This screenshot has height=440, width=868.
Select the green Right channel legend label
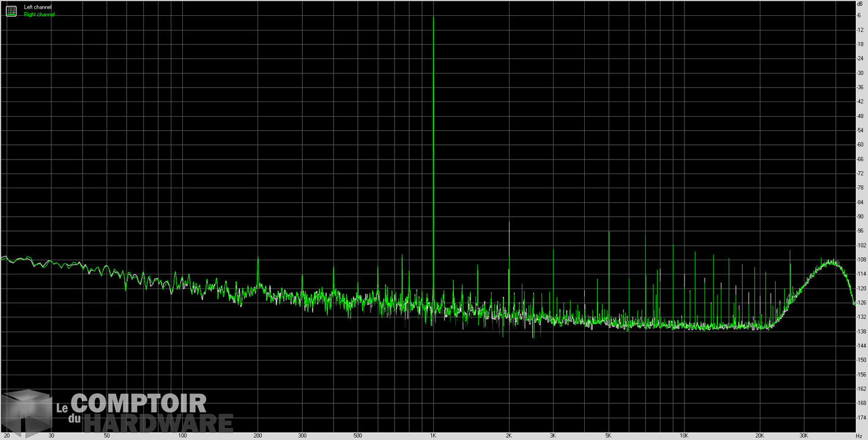tap(39, 15)
